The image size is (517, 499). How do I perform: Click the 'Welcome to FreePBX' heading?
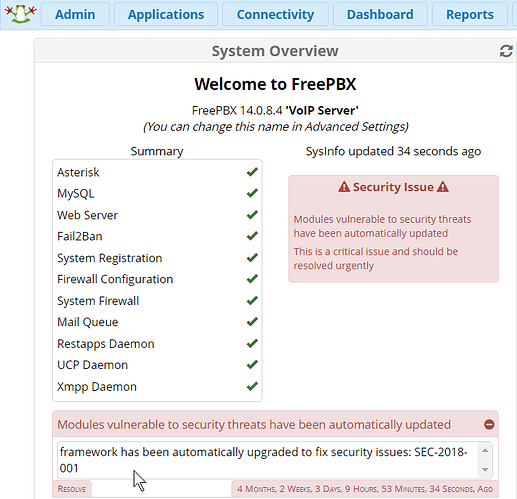coord(275,84)
